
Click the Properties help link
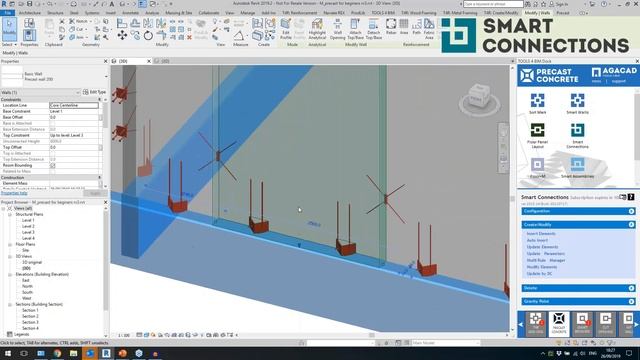(x=14, y=193)
